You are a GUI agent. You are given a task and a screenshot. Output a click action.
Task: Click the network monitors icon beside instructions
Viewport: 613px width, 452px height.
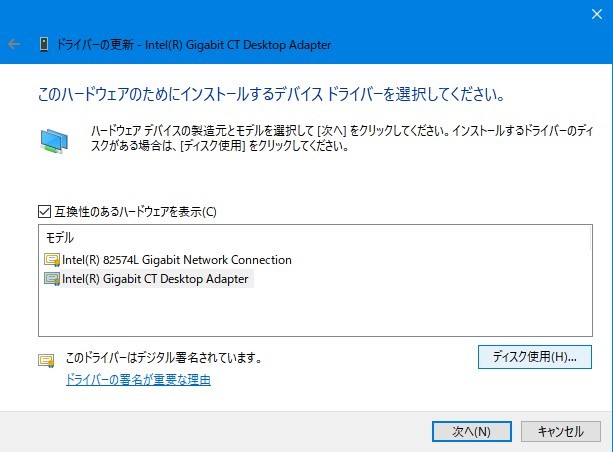click(54, 141)
